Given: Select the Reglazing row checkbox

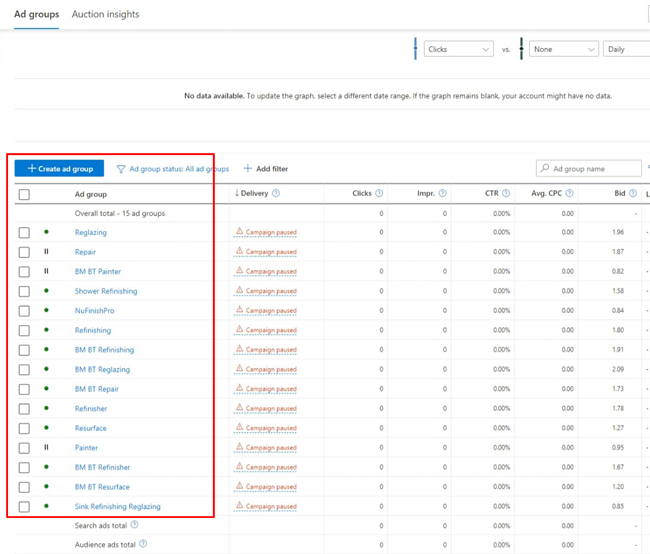Looking at the screenshot, I should coord(24,232).
